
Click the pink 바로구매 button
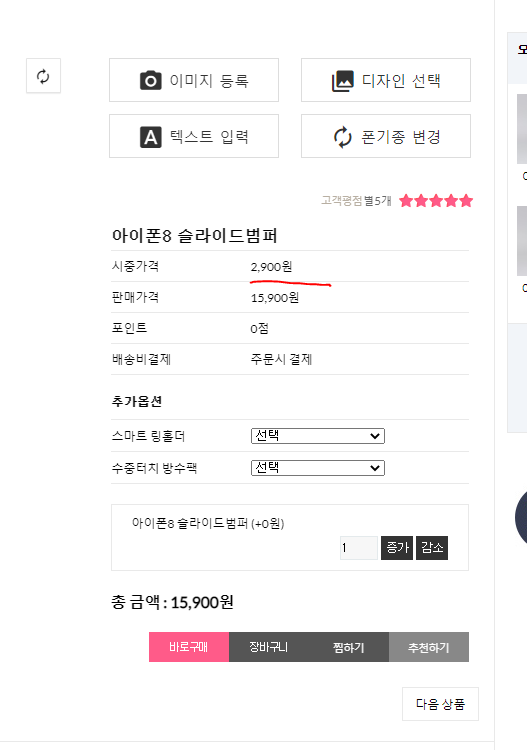coord(189,647)
